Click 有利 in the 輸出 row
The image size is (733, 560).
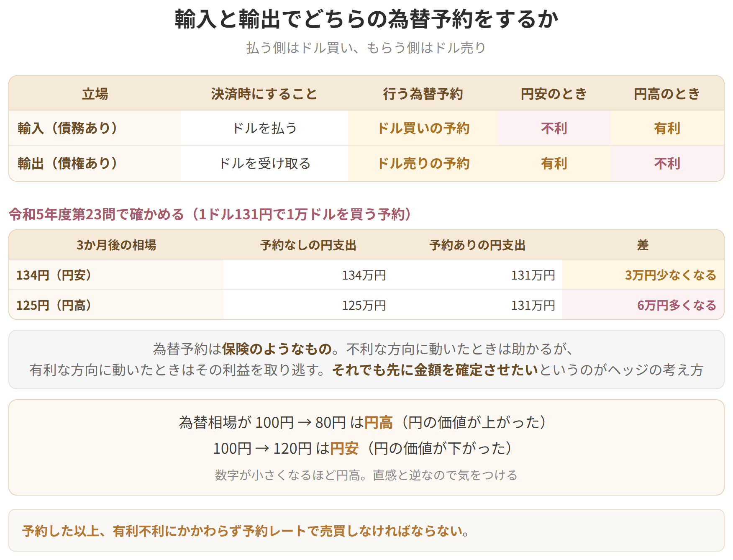(554, 163)
